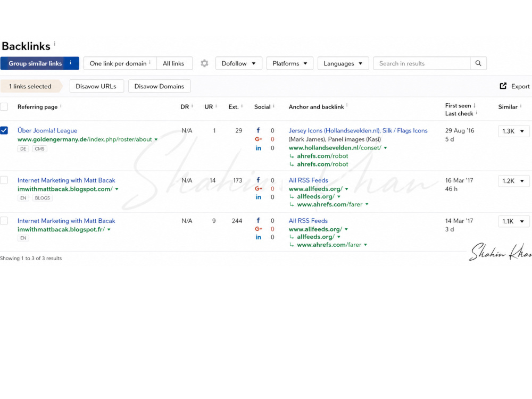Screen dimensions: 532x399
Task: Click Google+ icon in blogspot.com row
Action: (259, 189)
